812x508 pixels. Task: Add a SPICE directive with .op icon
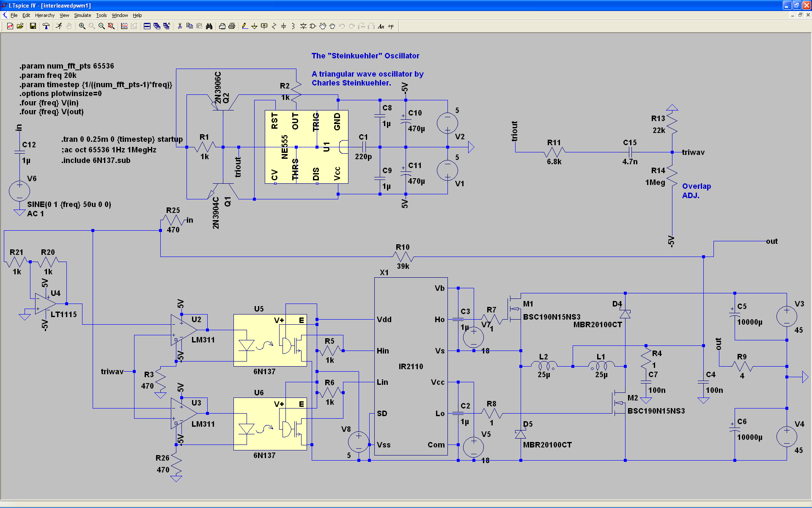click(x=391, y=26)
